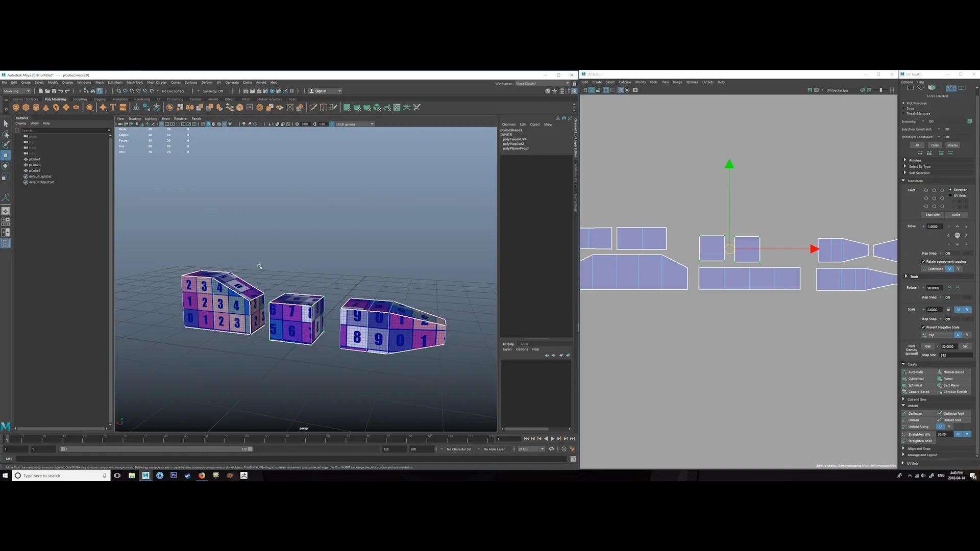Screen dimensions: 980x551
Task: Rotate UVs counterclockwise icon
Action: pos(949,288)
